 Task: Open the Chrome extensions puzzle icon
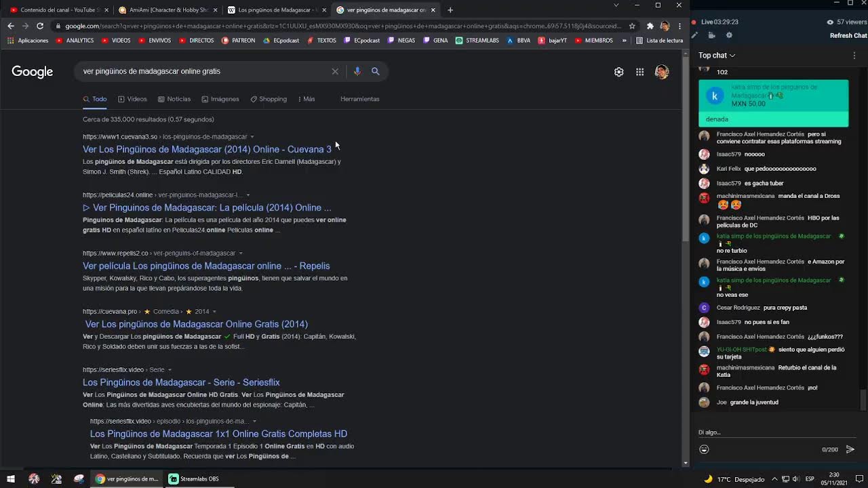(x=650, y=26)
